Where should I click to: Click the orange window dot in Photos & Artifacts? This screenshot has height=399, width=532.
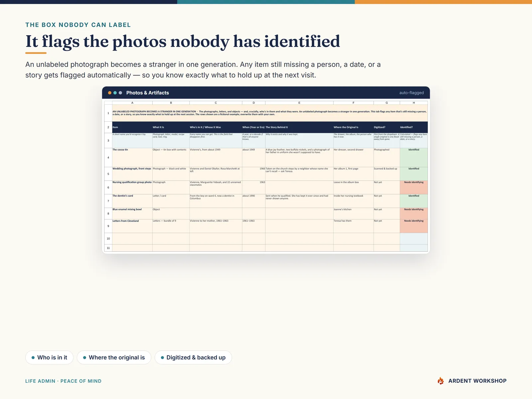(x=110, y=93)
